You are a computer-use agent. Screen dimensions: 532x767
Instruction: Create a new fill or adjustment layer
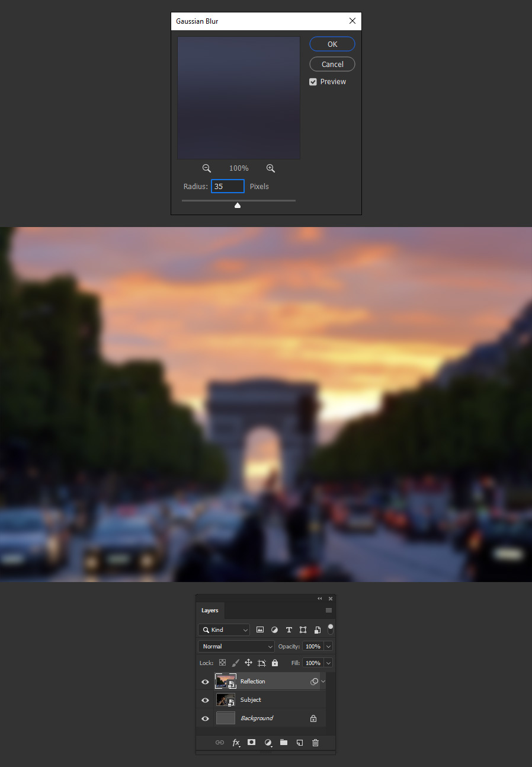pos(268,742)
